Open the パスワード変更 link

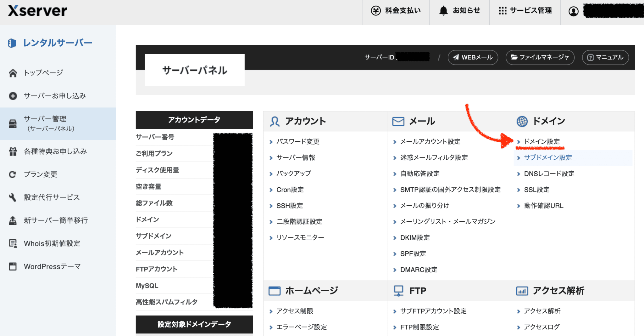(x=297, y=142)
